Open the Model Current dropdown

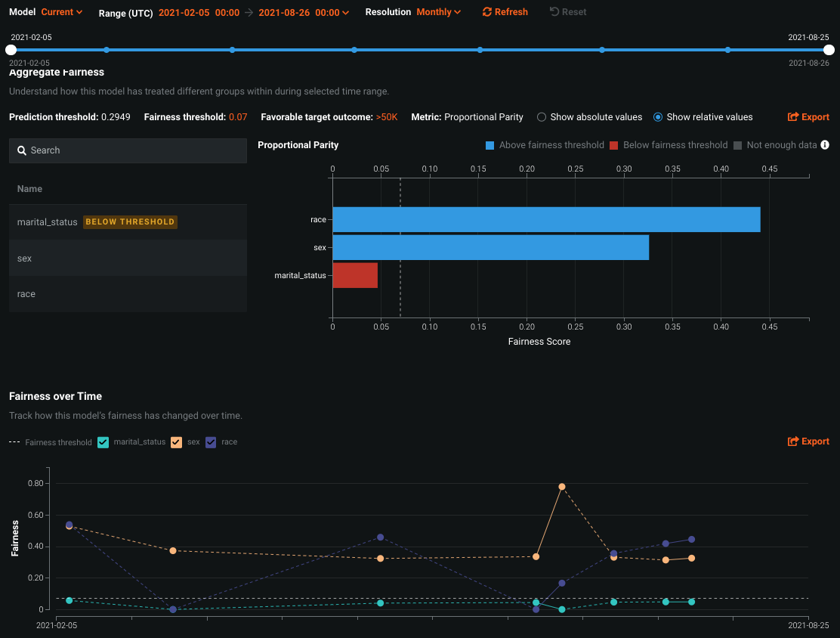(x=61, y=12)
